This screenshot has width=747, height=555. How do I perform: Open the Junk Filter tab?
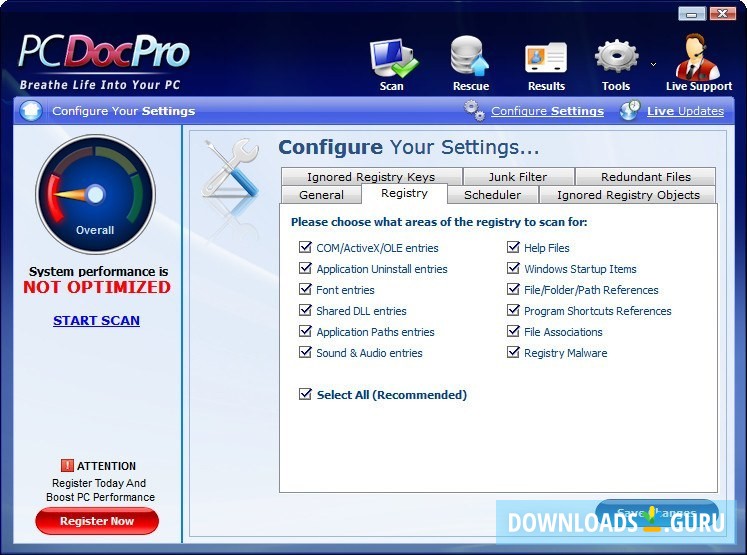click(518, 177)
